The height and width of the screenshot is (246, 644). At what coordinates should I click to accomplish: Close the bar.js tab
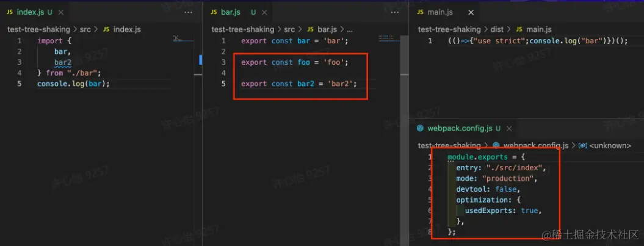(266, 13)
